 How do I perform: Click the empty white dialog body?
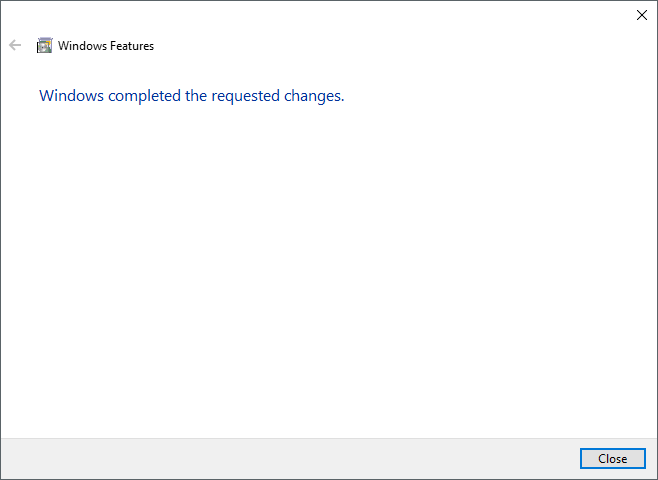[330, 270]
